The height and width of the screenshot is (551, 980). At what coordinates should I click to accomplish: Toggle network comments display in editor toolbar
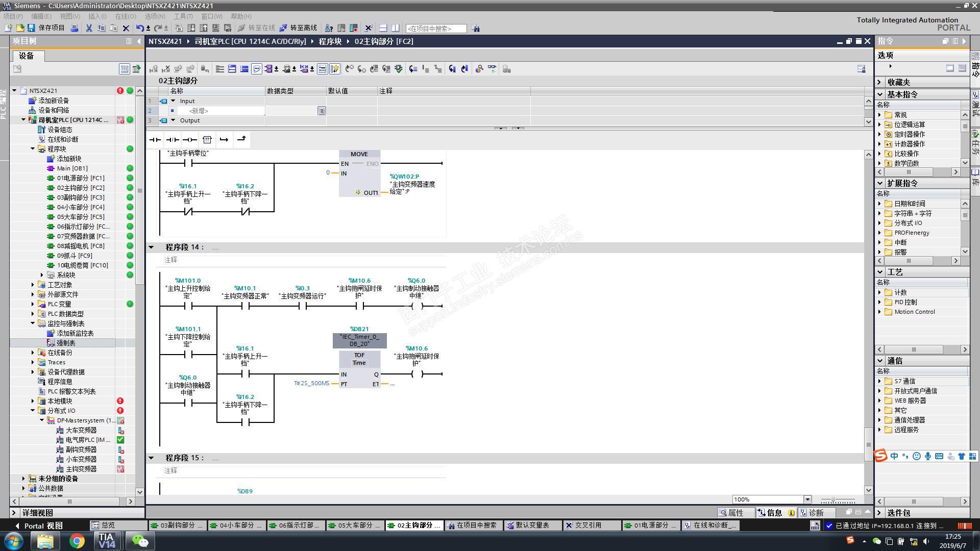tap(257, 69)
